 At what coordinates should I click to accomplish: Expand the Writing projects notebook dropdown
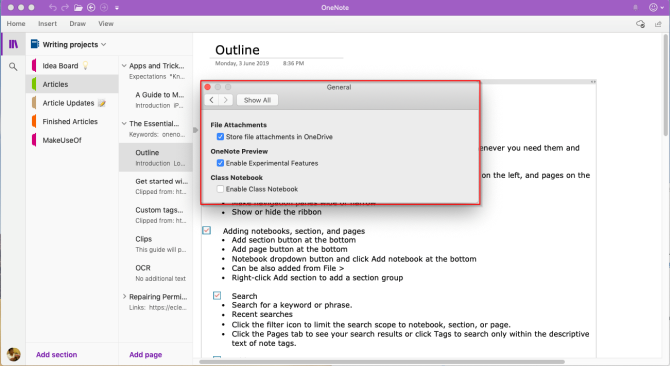tap(103, 44)
